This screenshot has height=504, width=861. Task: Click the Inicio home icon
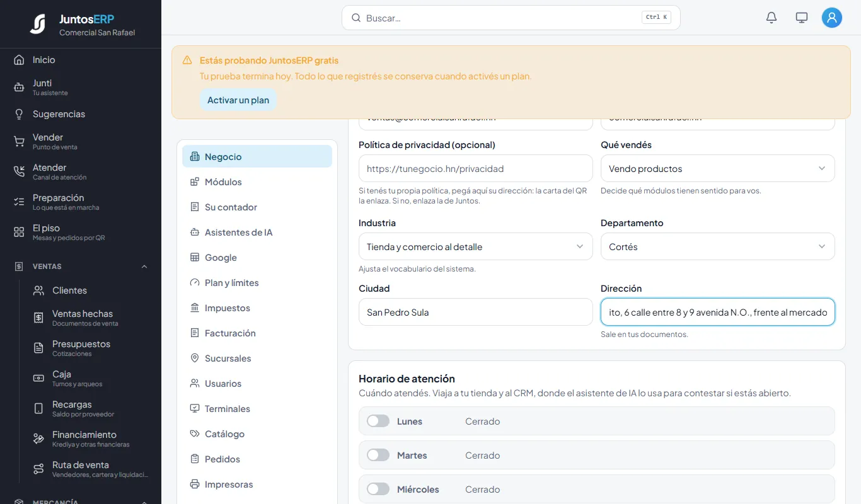(19, 60)
